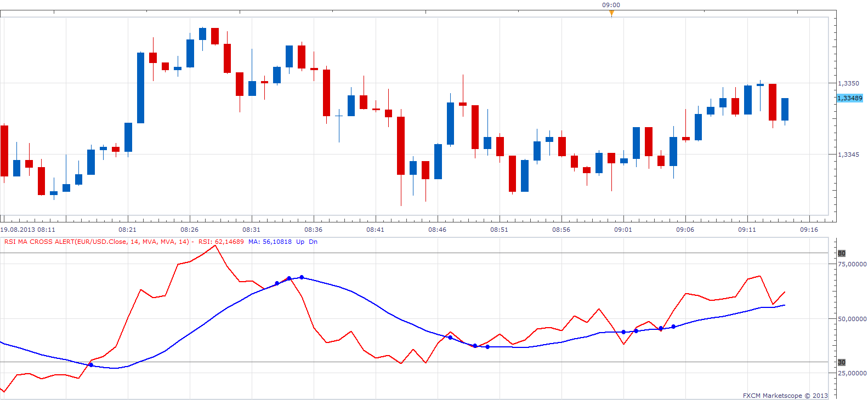Screen dimensions: 868x400
Task: Click the blue cross dot on the 30 level line
Action: click(91, 365)
